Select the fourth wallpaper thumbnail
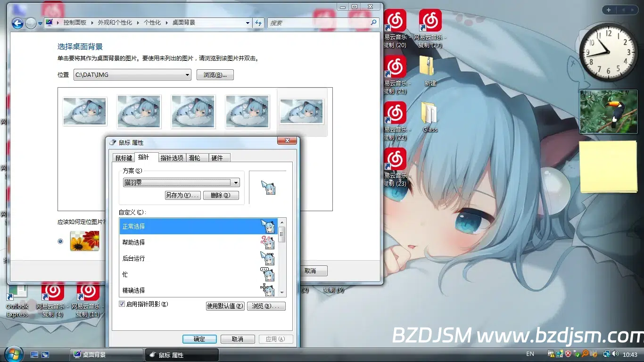 pyautogui.click(x=248, y=112)
